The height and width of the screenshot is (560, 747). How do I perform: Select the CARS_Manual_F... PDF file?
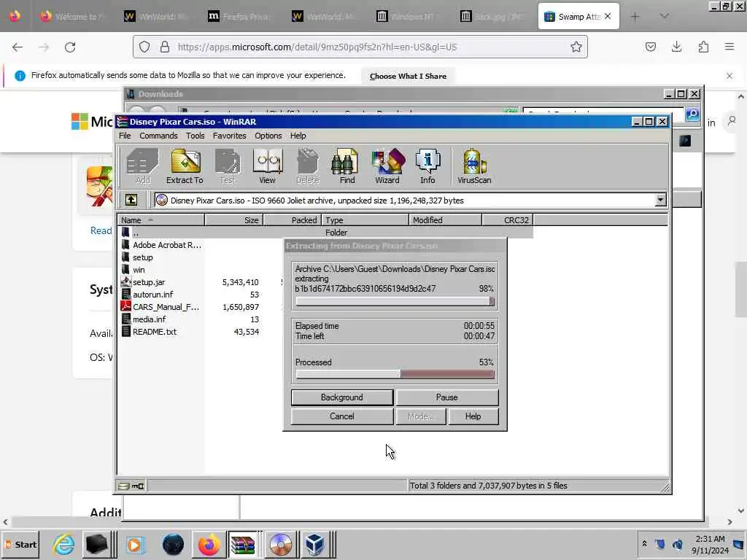click(166, 307)
